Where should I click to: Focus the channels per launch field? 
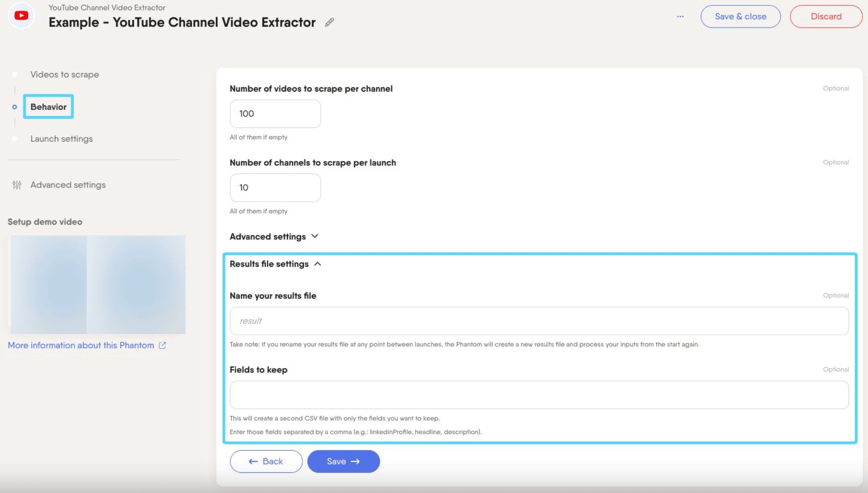(275, 188)
